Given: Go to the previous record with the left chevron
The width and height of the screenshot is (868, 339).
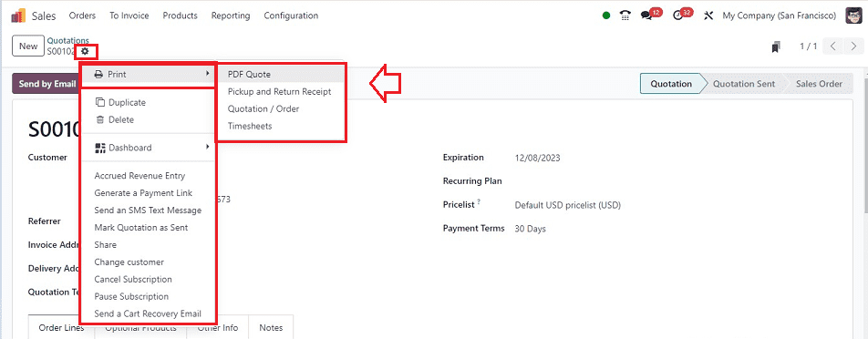Looking at the screenshot, I should pyautogui.click(x=833, y=46).
